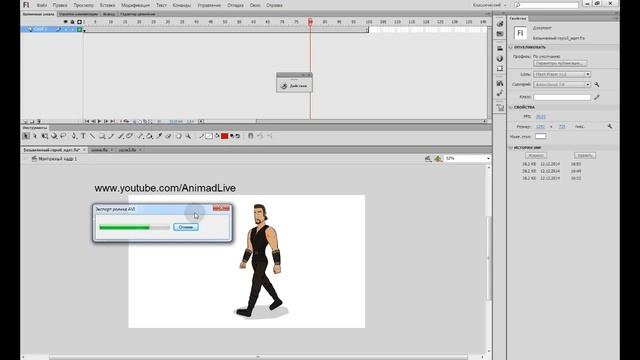Open the Library panel from the dock
Viewport: 640px width, 360px height.
[x=500, y=83]
